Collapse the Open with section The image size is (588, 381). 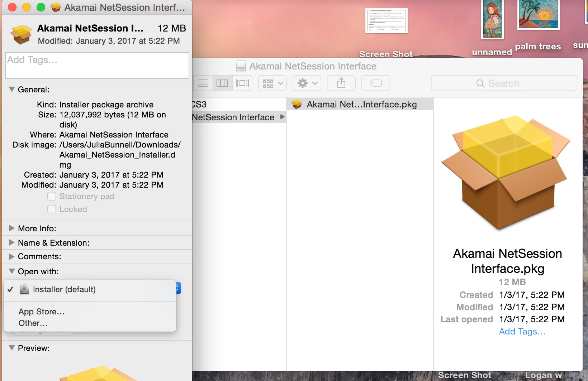pyautogui.click(x=12, y=271)
